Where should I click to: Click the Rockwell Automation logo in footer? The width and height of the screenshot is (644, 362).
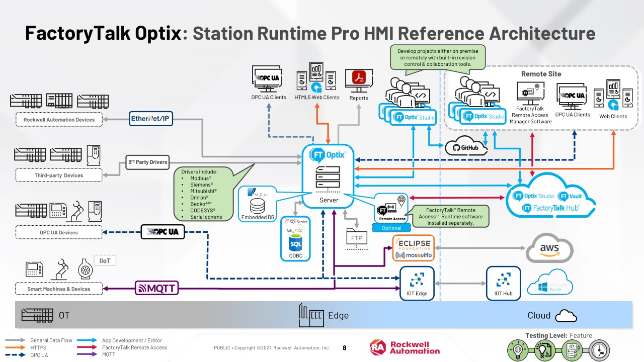click(405, 347)
